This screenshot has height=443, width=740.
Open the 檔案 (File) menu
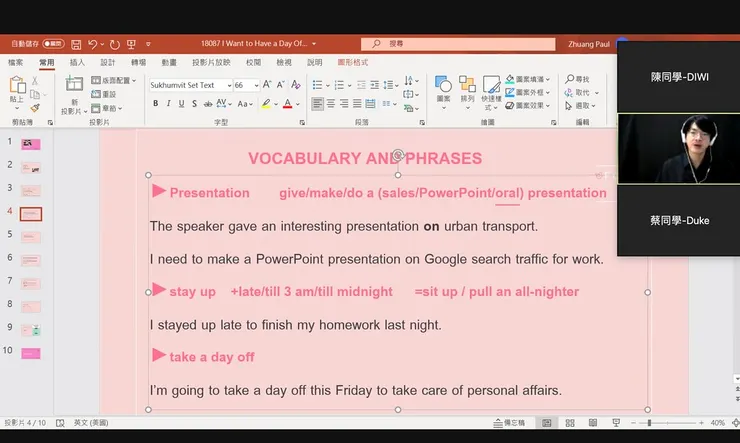[x=15, y=62]
